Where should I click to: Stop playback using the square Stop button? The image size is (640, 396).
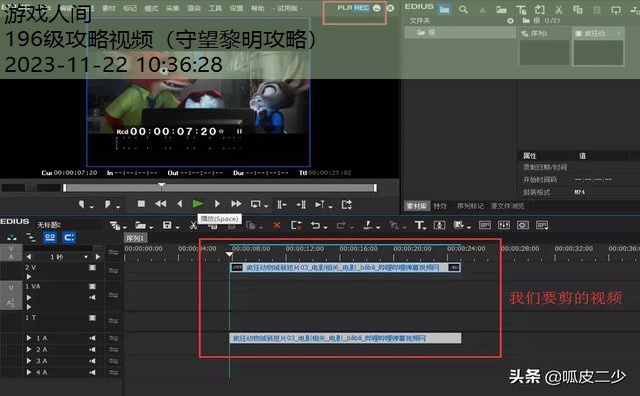[x=141, y=204]
